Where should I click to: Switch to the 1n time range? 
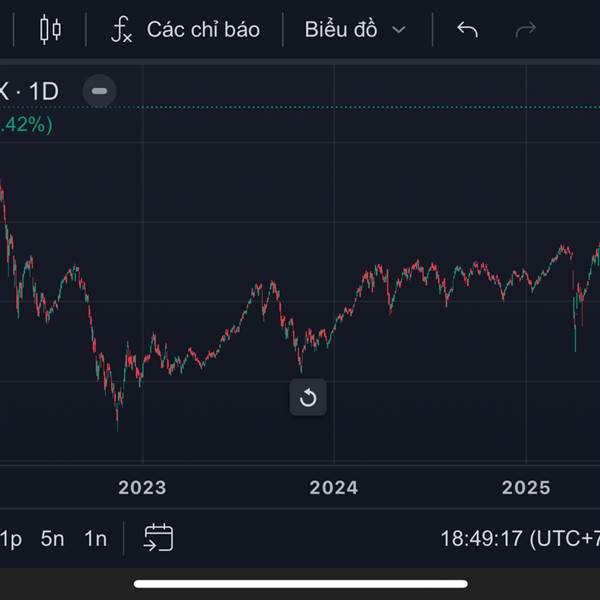95,539
